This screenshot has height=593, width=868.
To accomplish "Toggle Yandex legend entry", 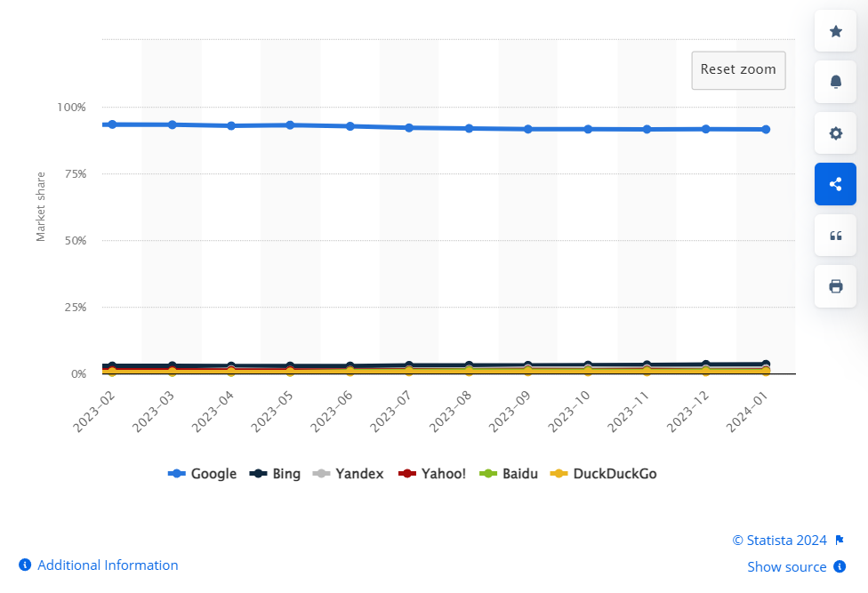I will click(x=350, y=474).
